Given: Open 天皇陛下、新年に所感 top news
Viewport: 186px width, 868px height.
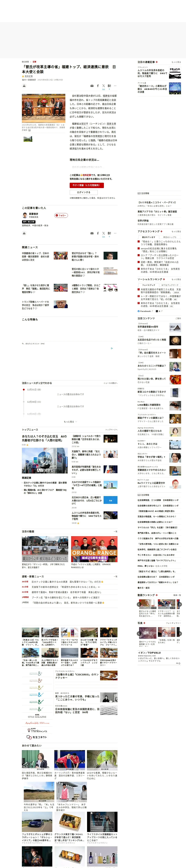Looking at the screenshot, I should click(86, 454).
